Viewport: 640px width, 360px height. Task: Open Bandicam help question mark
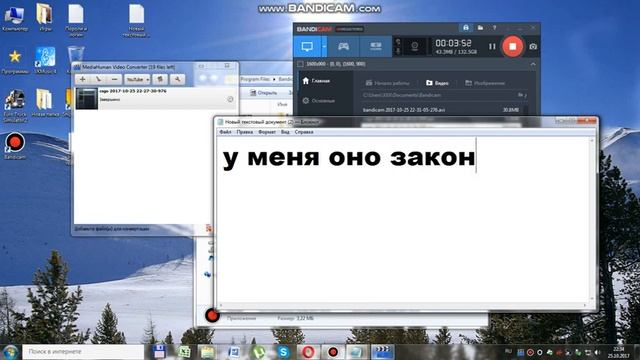pyautogui.click(x=494, y=28)
